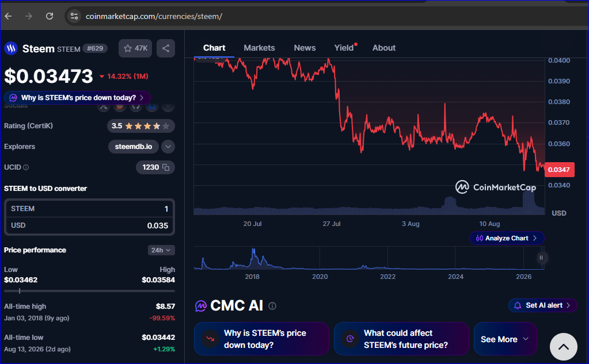Click the CMC AI info icon

[x=272, y=306]
